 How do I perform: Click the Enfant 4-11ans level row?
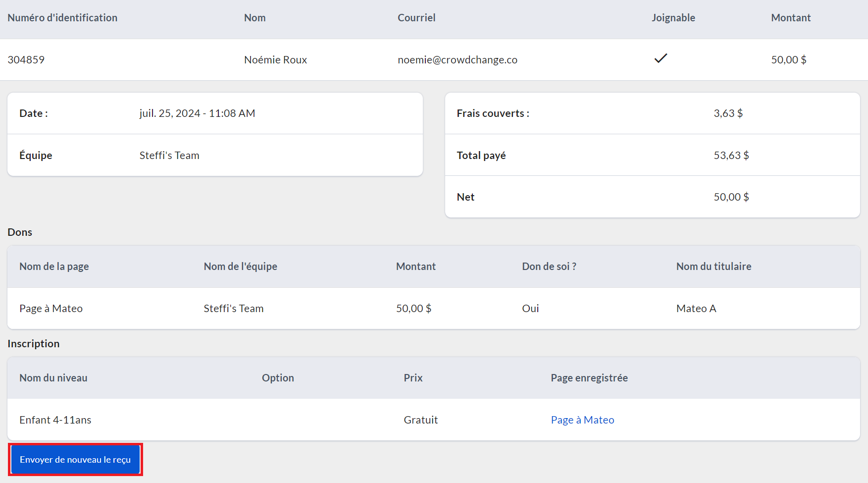[x=55, y=420]
